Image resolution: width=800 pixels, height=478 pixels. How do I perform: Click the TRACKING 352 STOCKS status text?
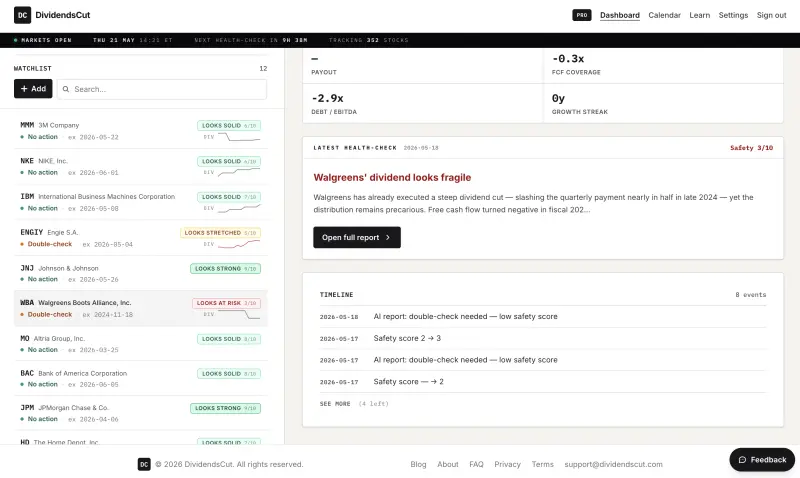[x=368, y=40]
